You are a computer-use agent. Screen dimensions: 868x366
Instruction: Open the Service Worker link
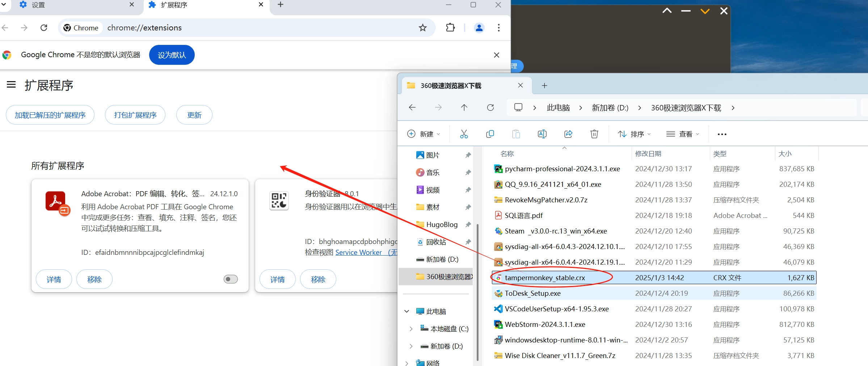point(366,252)
